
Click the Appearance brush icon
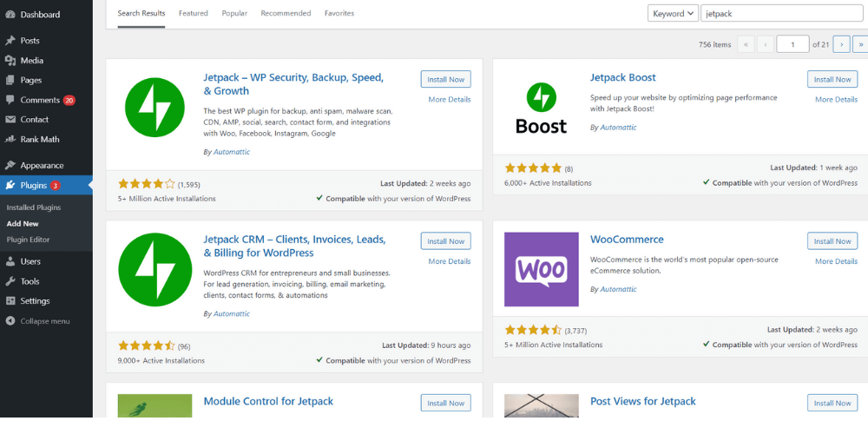[x=10, y=165]
